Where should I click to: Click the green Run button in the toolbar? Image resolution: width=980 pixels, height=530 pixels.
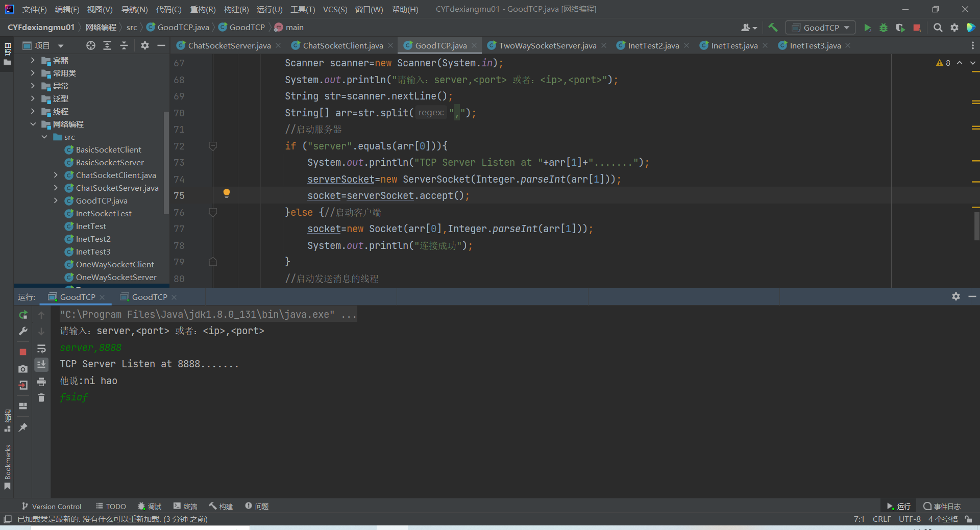(867, 28)
